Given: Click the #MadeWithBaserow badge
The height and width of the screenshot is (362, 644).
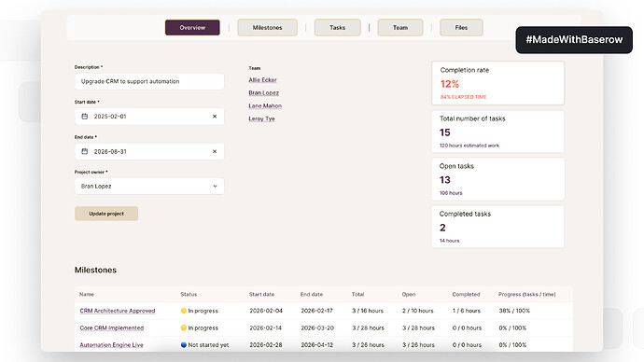Looking at the screenshot, I should pyautogui.click(x=574, y=40).
